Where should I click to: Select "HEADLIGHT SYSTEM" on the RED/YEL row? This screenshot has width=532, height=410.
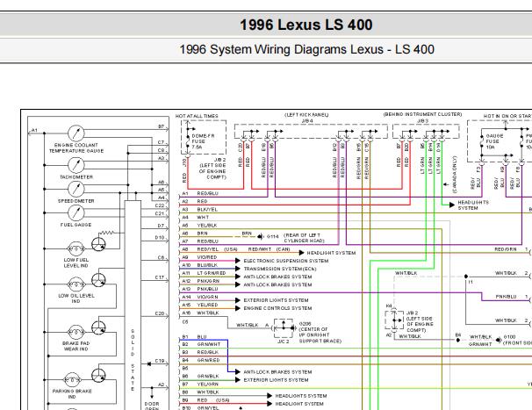pos(331,253)
